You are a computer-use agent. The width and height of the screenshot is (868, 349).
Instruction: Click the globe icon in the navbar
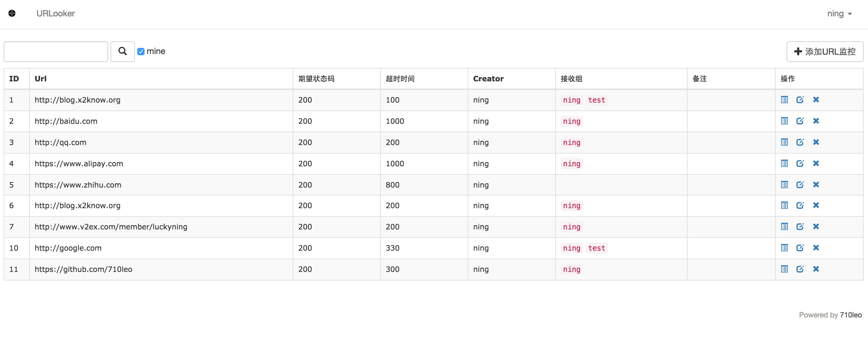(x=12, y=13)
